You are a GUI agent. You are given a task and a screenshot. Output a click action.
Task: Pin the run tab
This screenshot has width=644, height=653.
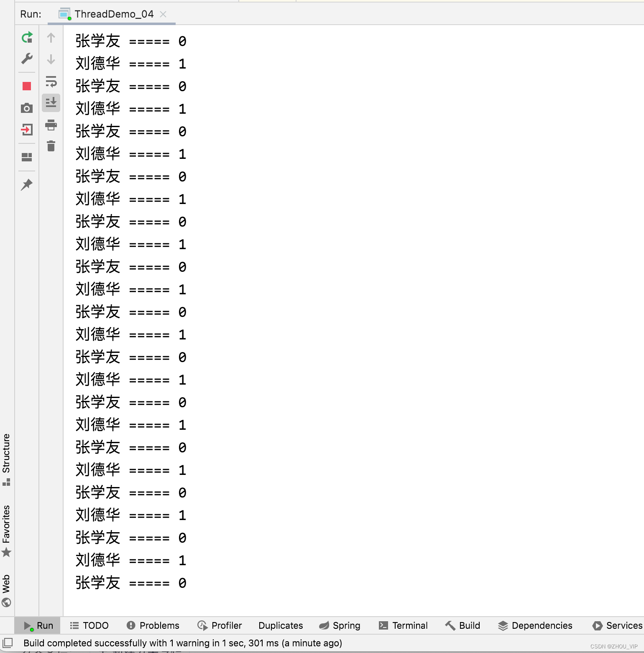pyautogui.click(x=27, y=184)
